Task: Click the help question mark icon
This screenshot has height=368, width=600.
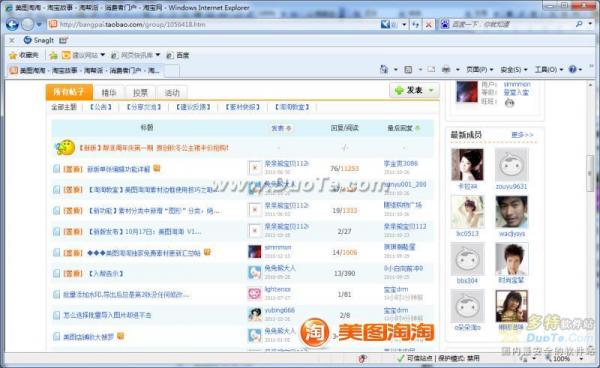Action: click(572, 69)
